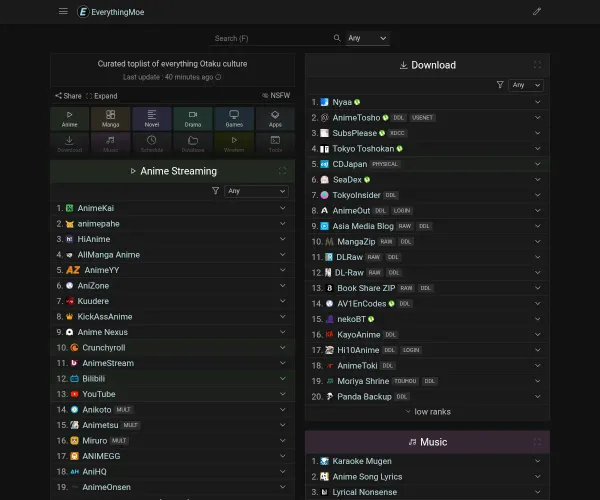Click the filter funnel icon in Anime Streaming

pos(215,190)
